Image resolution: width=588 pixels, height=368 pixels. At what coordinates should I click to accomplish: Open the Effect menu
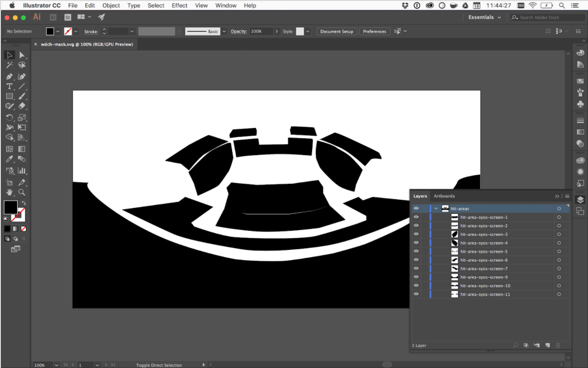[x=179, y=5]
